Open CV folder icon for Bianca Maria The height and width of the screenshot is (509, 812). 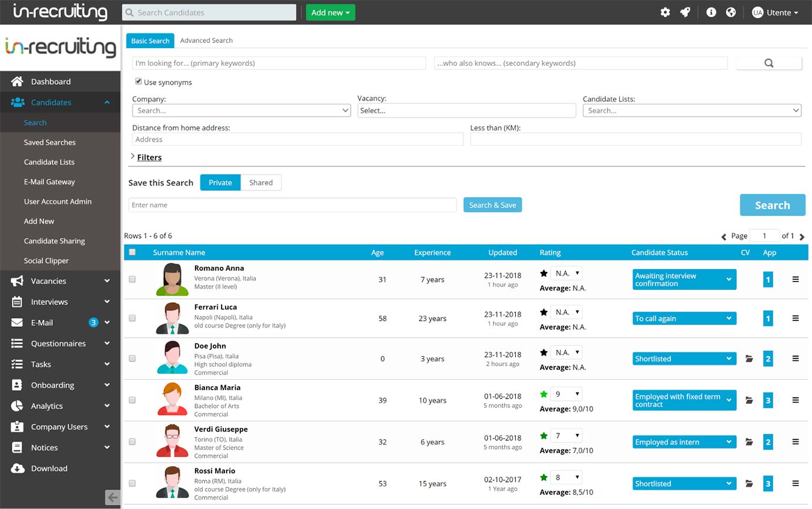[x=749, y=400]
